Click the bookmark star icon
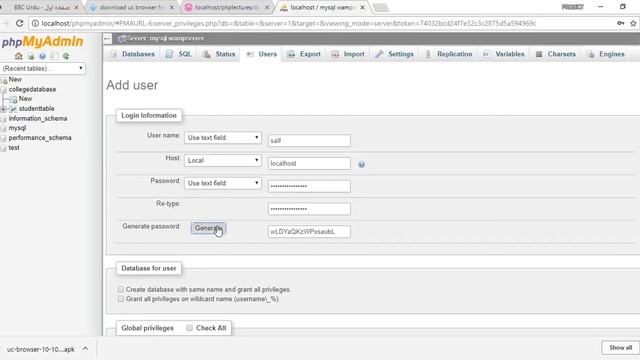The height and width of the screenshot is (360, 640). click(633, 23)
